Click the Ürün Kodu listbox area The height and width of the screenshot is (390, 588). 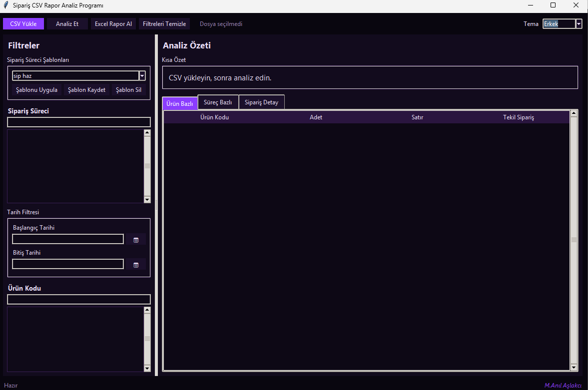coord(75,339)
